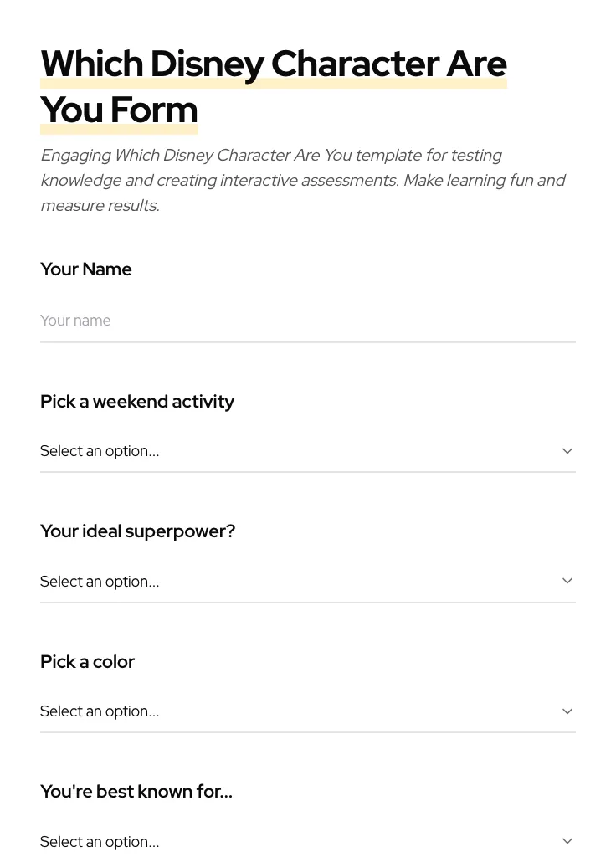Screen dimensions: 616x857
Task: Click "Select an option..." under Pick a color
Action: (100, 711)
